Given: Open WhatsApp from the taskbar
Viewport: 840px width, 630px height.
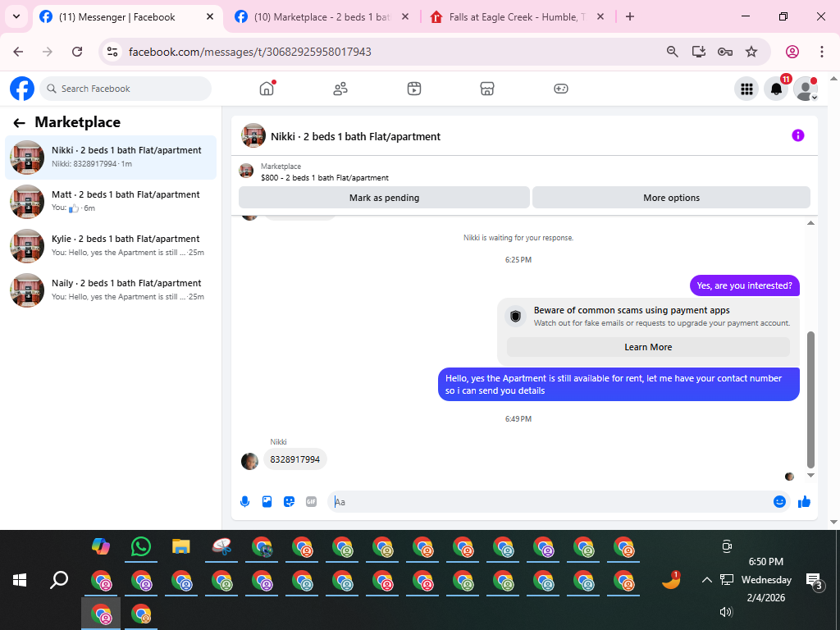Looking at the screenshot, I should (141, 547).
